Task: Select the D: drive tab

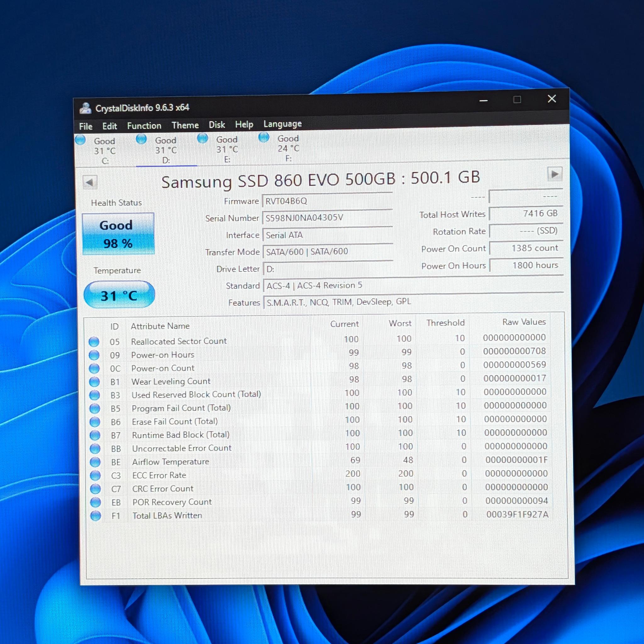Action: coord(166,150)
